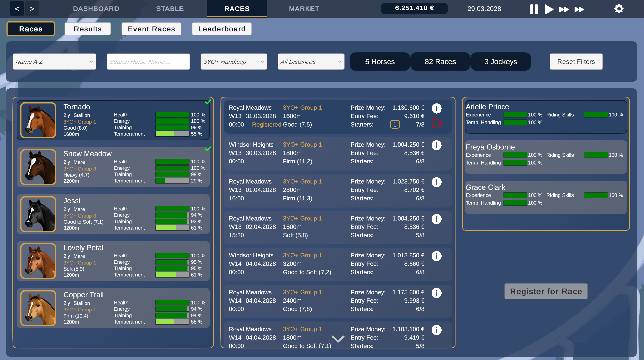Show info for the Windsor Heights 3200m race
Image resolution: width=644 pixels, height=360 pixels.
tap(437, 256)
